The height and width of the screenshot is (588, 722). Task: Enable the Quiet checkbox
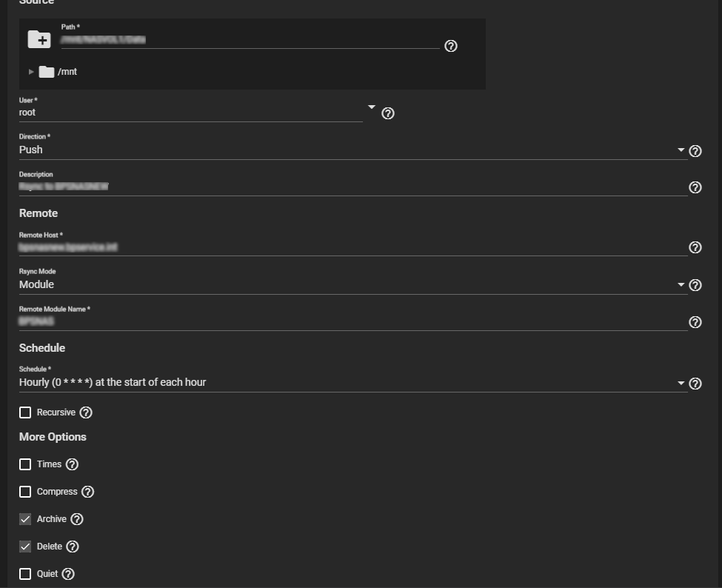click(25, 574)
